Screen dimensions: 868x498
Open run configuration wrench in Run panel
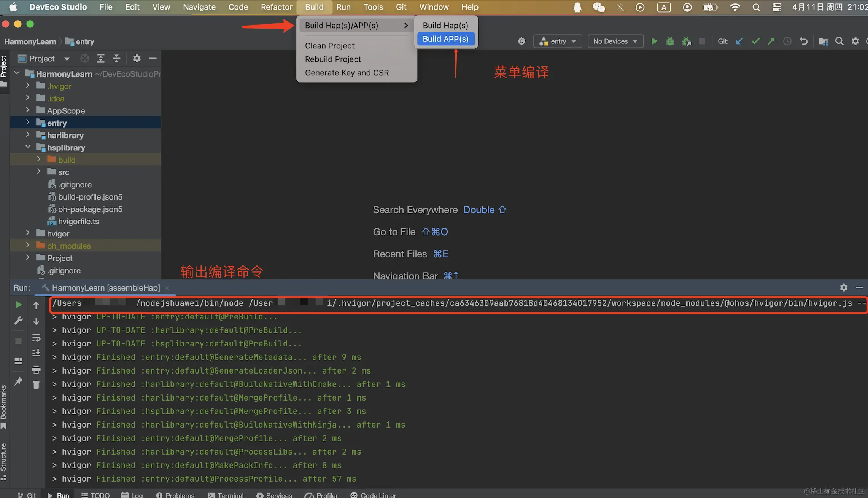[18, 321]
